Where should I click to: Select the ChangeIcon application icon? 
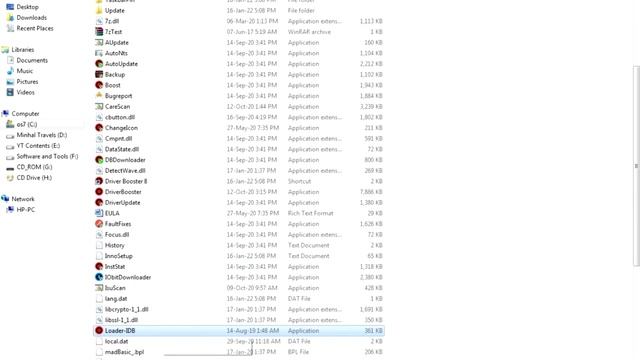pos(99,128)
